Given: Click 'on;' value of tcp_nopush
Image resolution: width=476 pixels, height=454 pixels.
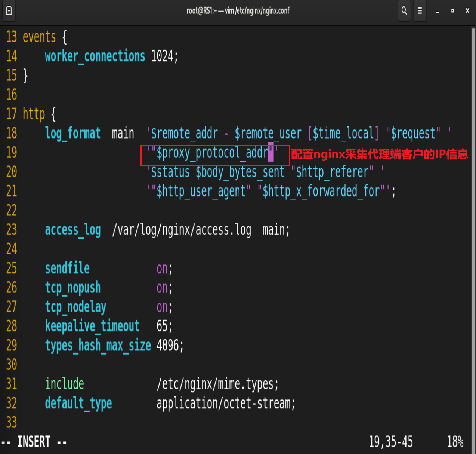Looking at the screenshot, I should (x=164, y=288).
